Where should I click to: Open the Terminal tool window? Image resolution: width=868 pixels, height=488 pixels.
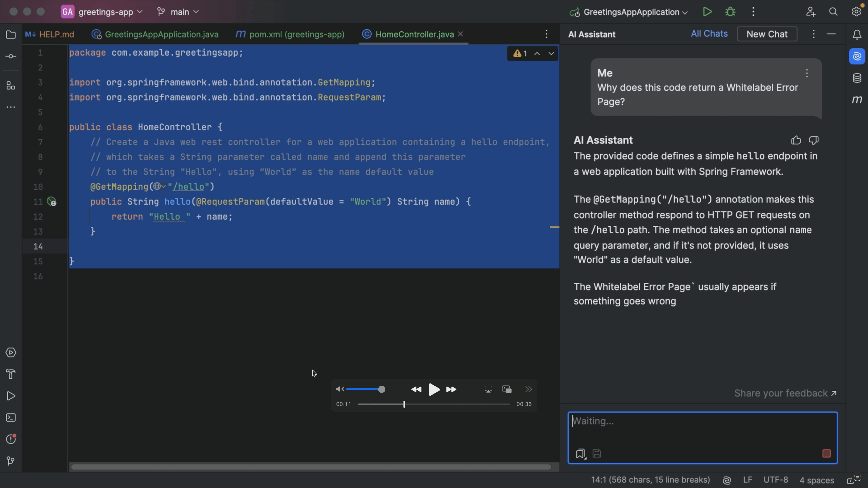coord(10,418)
